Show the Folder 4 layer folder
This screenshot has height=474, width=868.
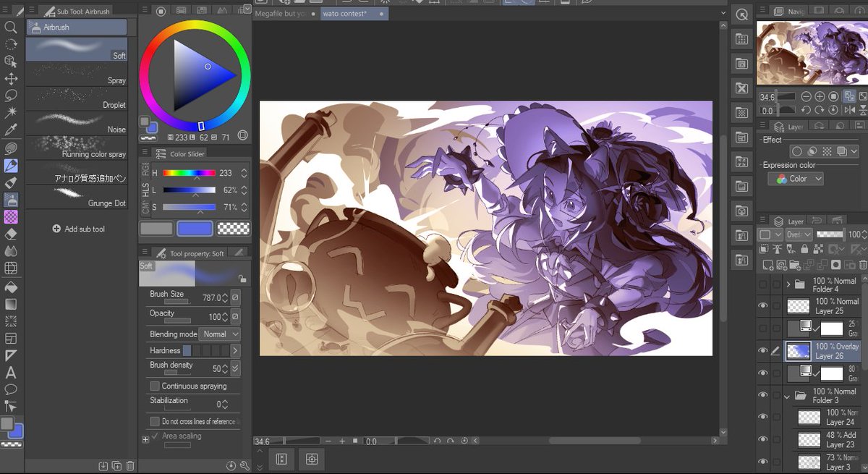[x=762, y=284]
